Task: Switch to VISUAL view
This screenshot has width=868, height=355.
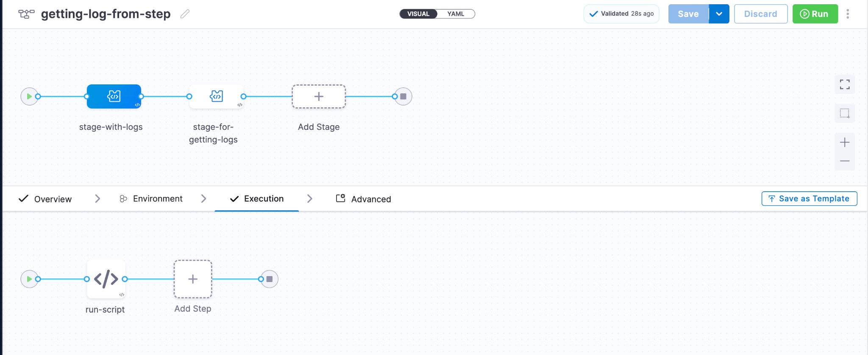Action: pos(418,14)
